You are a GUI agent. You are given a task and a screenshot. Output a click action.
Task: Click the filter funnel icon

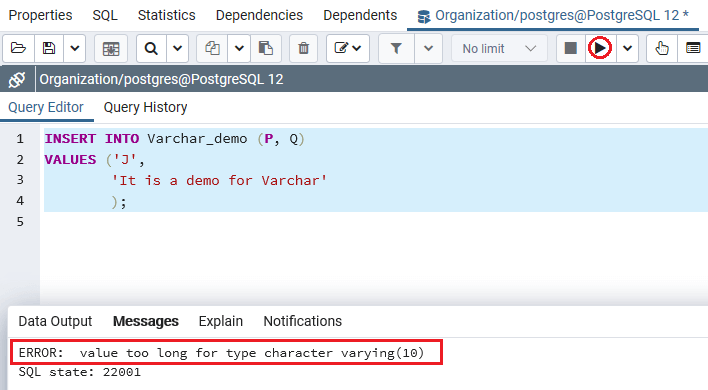pyautogui.click(x=396, y=48)
